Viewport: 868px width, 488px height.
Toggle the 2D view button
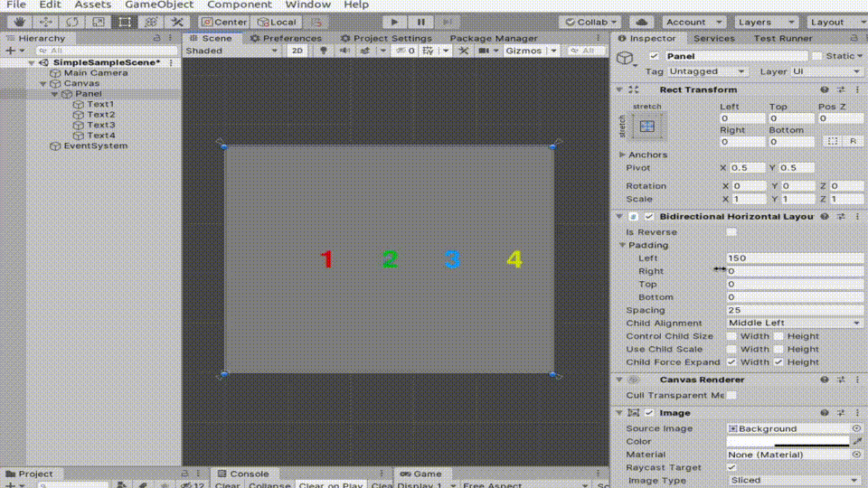[297, 51]
